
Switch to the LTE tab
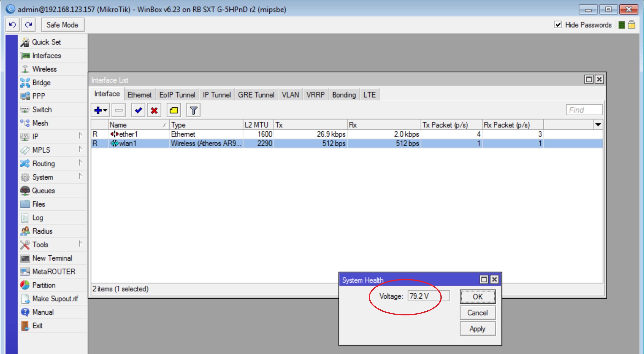370,95
